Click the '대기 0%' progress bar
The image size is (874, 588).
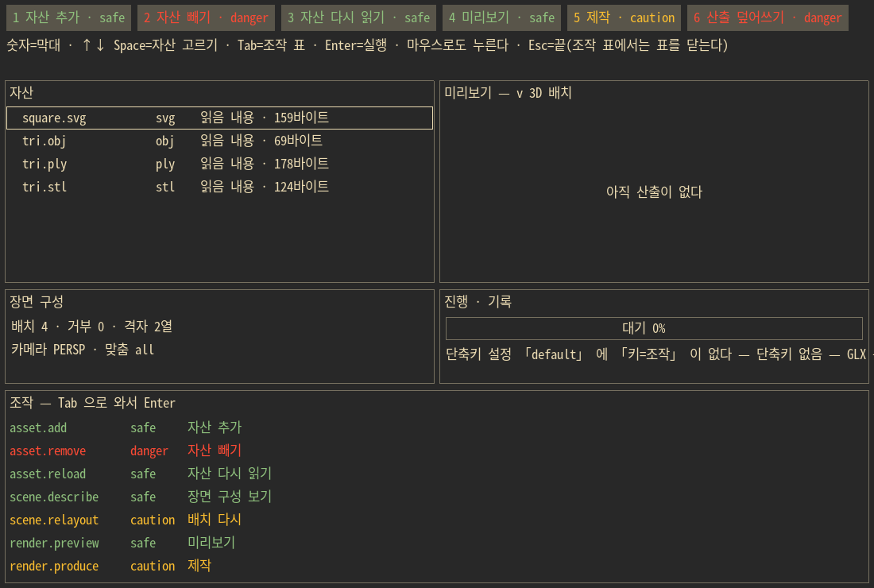click(654, 328)
